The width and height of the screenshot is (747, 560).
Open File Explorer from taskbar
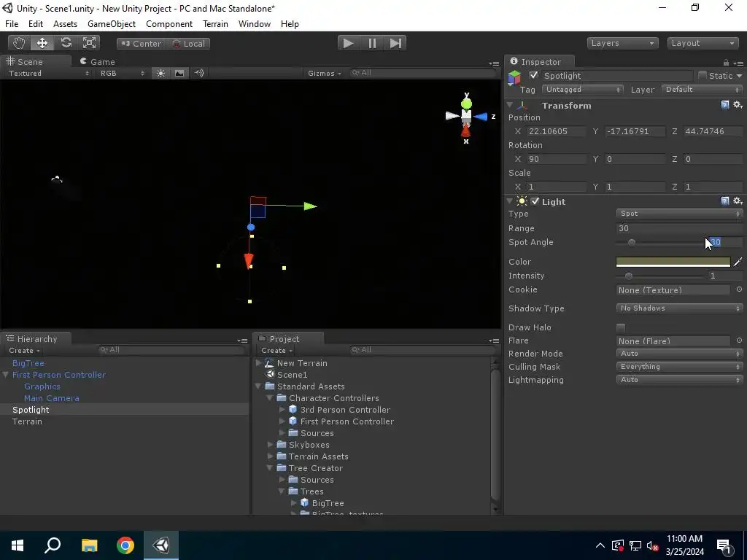click(x=89, y=545)
